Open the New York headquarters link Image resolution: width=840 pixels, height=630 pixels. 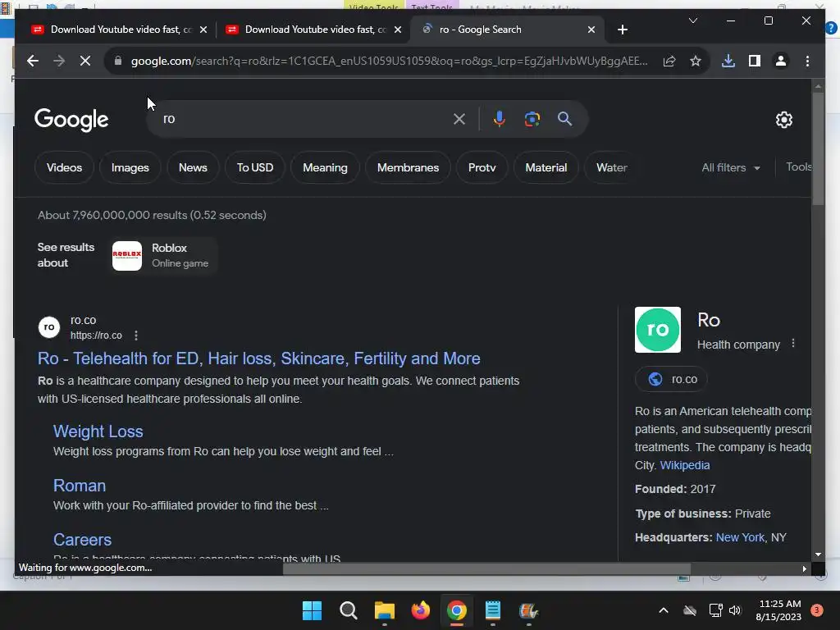click(x=740, y=538)
